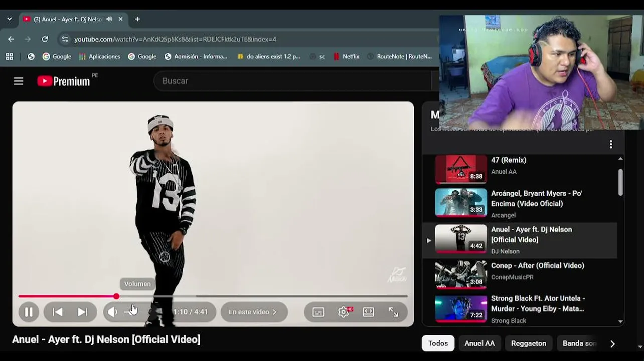Viewport: 644px width, 361px height.
Task: Open the "sc" bookmark
Action: coord(317,57)
